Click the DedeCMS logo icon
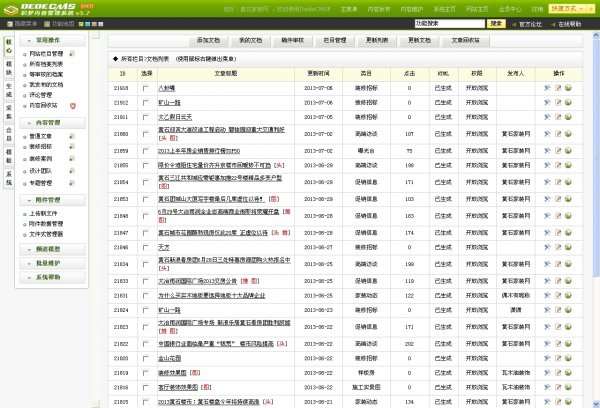This screenshot has height=408, width=600. [x=11, y=10]
